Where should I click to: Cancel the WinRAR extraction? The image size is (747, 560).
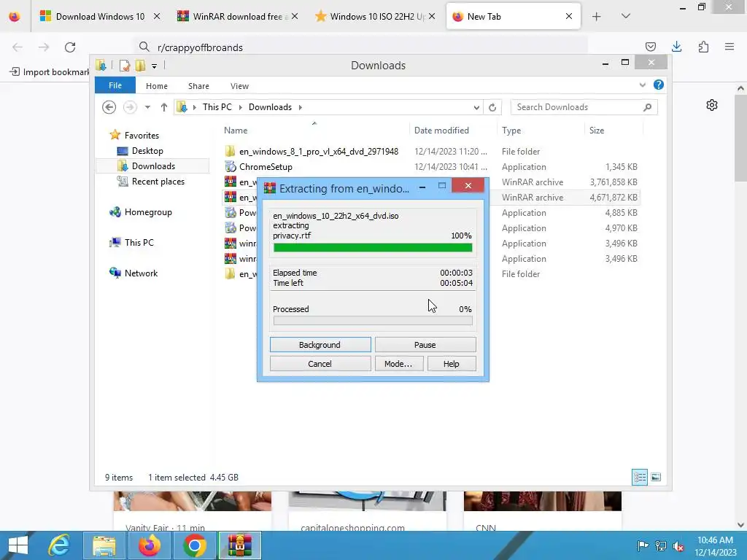(x=320, y=364)
